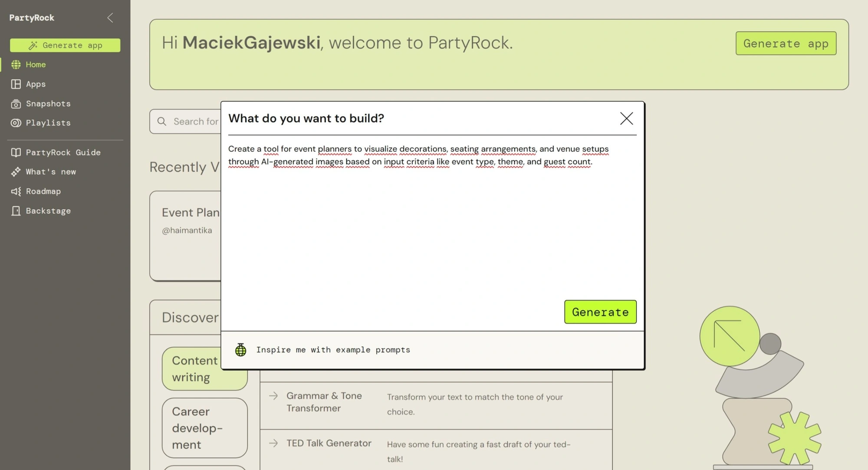The image size is (868, 470).
Task: Collapse the PartyRock sidebar with the chevron
Action: (x=110, y=18)
